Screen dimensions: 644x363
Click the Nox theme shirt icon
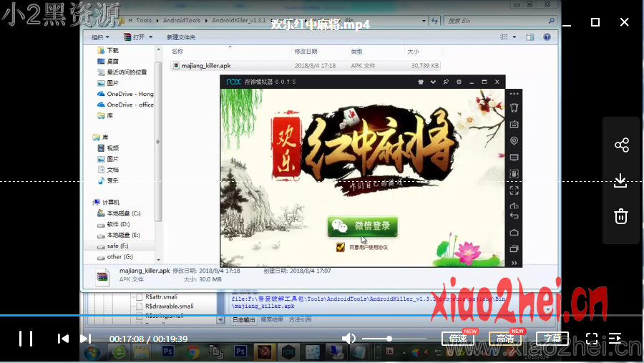421,82
